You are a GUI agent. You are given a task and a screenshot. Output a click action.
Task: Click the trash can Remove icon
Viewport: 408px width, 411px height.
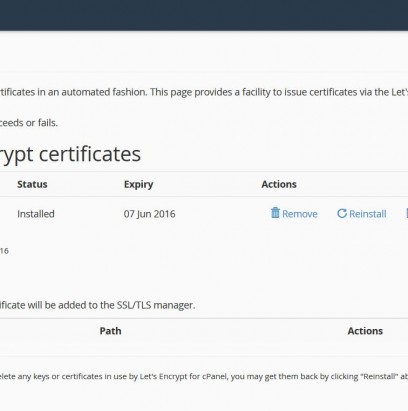(x=275, y=213)
